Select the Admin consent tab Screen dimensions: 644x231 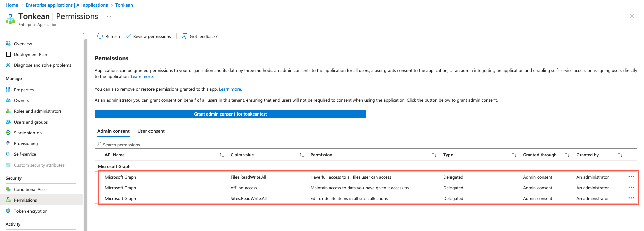click(113, 131)
